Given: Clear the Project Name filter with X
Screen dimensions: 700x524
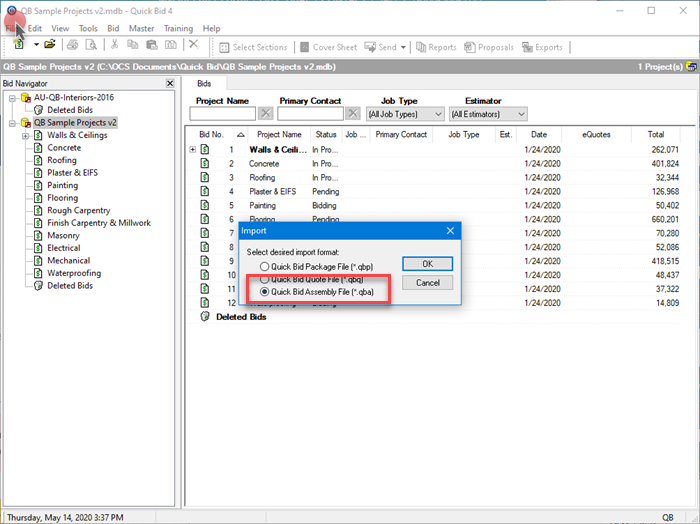Looking at the screenshot, I should [x=266, y=114].
